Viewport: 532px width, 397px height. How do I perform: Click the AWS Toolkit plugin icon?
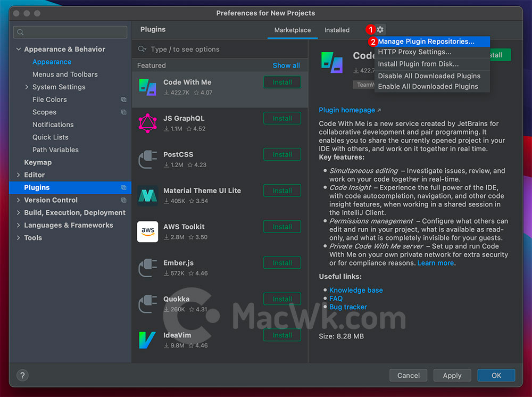click(x=147, y=231)
